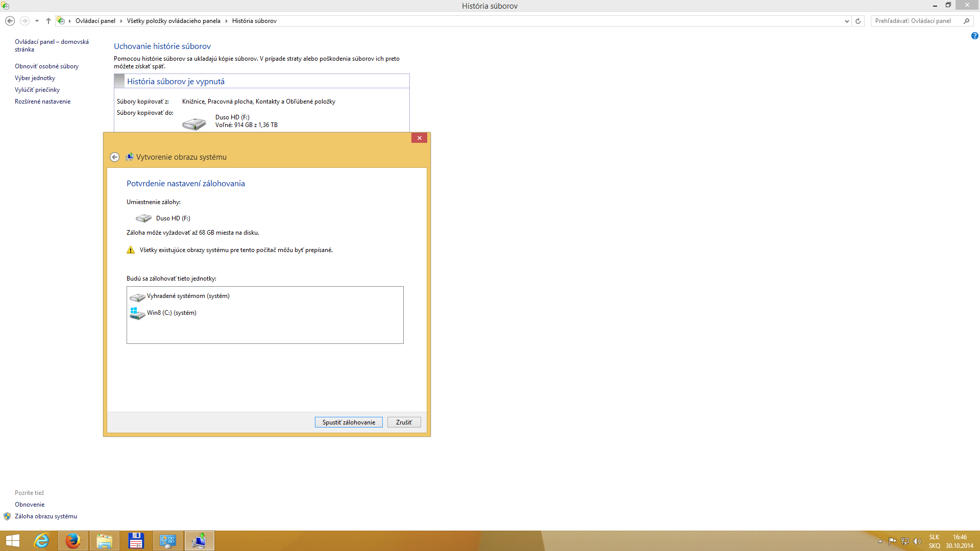The width and height of the screenshot is (980, 551).
Task: Select 'Win8 (C:) (systém)' drive entry
Action: pyautogui.click(x=171, y=313)
